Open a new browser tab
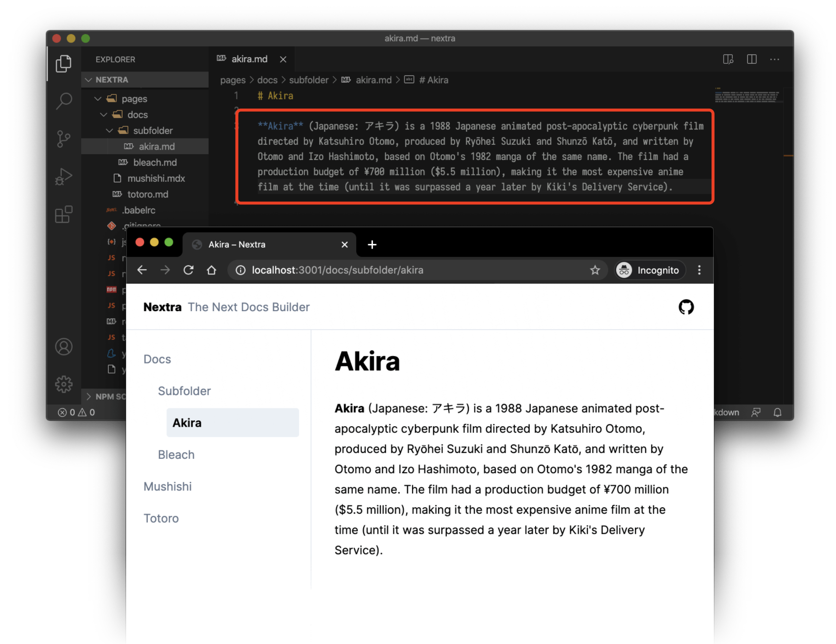The height and width of the screenshot is (644, 836). click(x=372, y=244)
